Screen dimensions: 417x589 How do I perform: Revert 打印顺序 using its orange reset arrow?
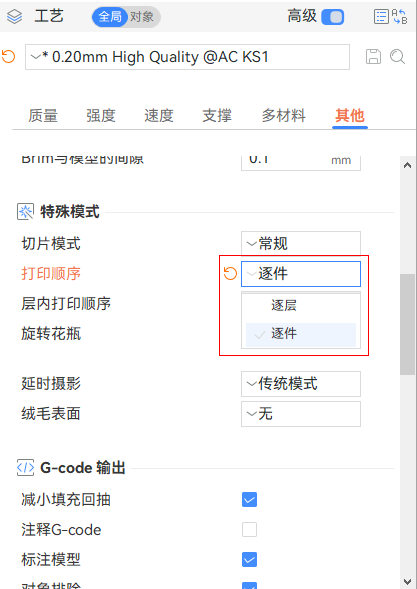(230, 274)
